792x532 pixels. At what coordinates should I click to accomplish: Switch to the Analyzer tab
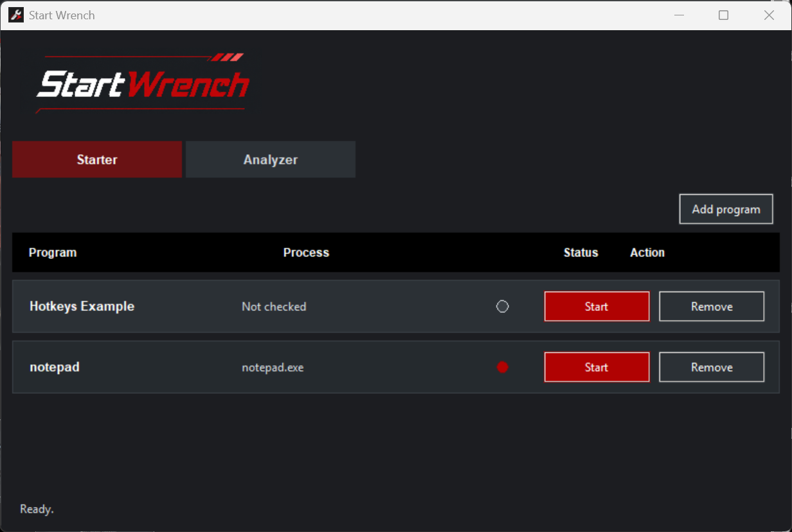(271, 159)
